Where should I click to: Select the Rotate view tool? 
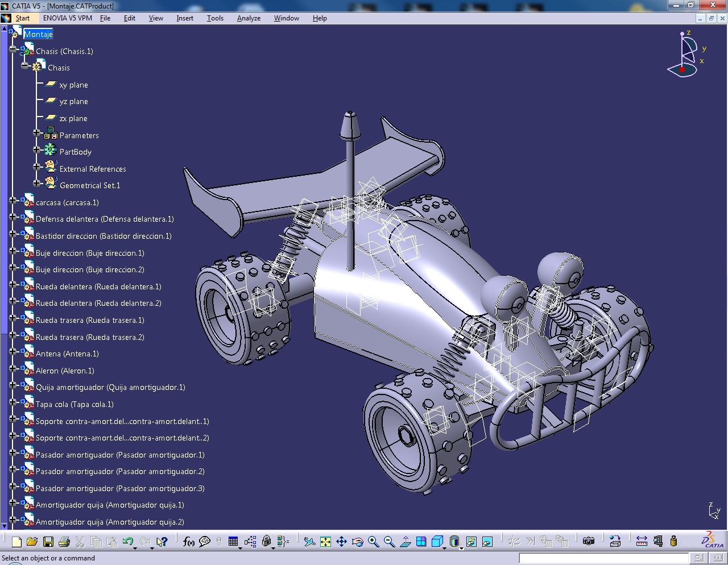pyautogui.click(x=357, y=542)
